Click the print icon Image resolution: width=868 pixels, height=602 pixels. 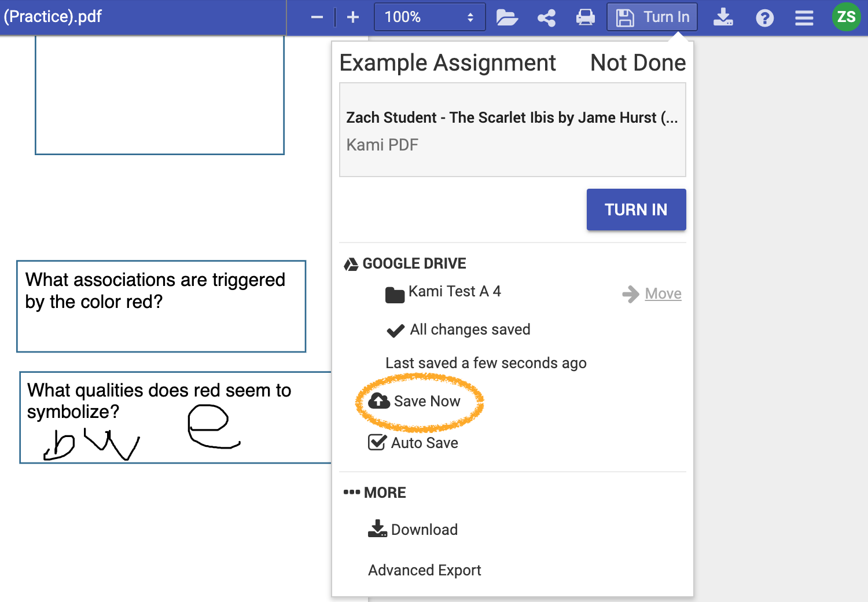(x=586, y=17)
